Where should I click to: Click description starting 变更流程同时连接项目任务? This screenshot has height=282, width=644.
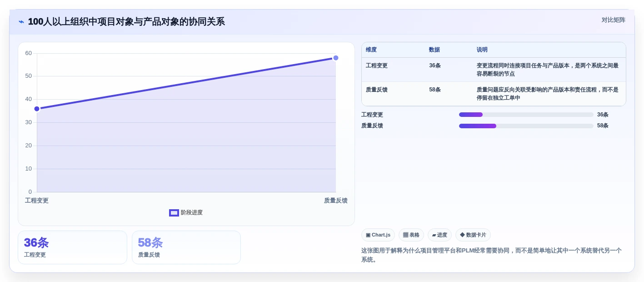(548, 70)
